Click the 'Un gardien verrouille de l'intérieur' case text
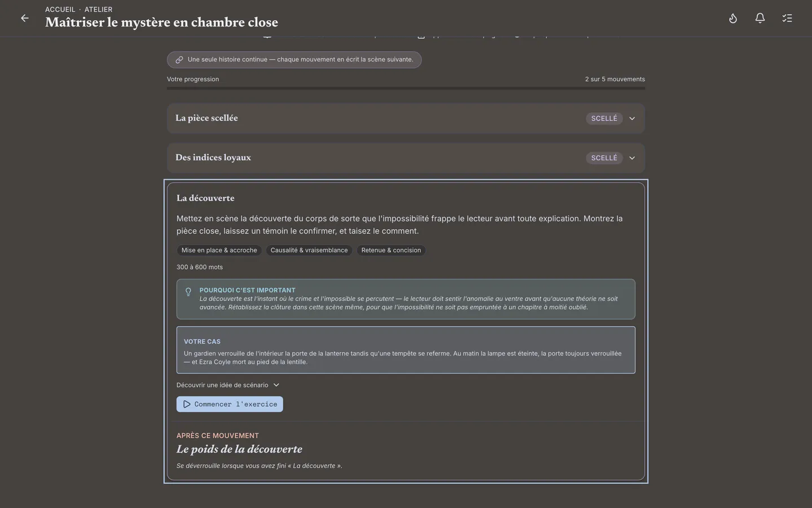 pos(403,358)
